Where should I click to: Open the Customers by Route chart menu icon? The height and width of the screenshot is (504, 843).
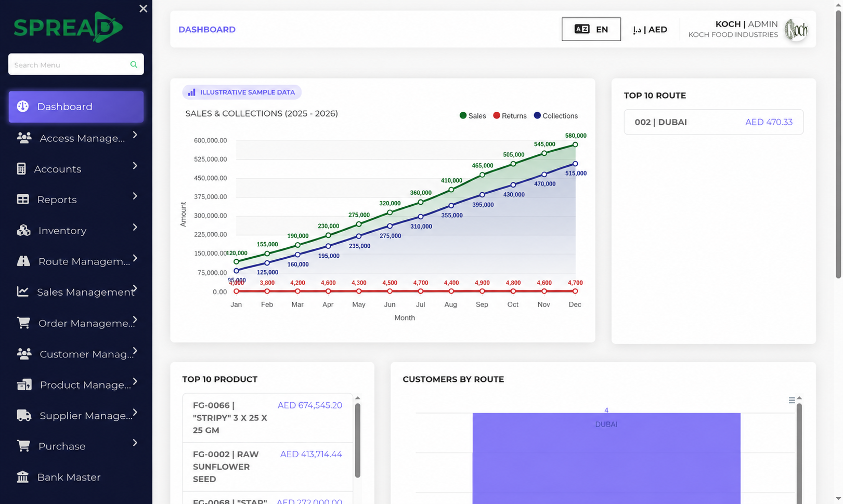(792, 400)
